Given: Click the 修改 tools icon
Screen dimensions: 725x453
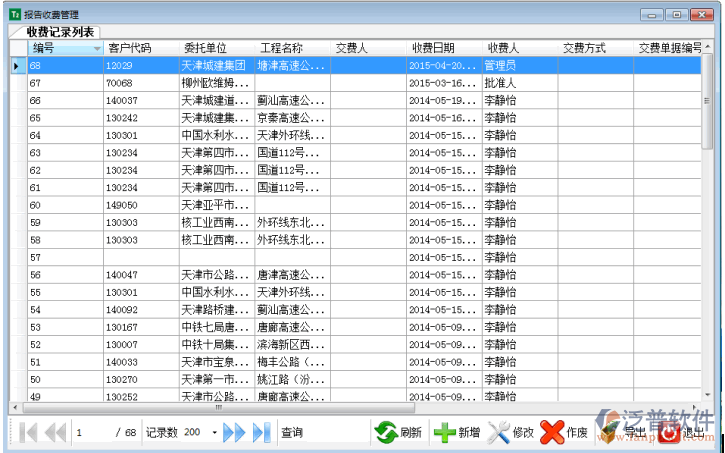Looking at the screenshot, I should (498, 433).
